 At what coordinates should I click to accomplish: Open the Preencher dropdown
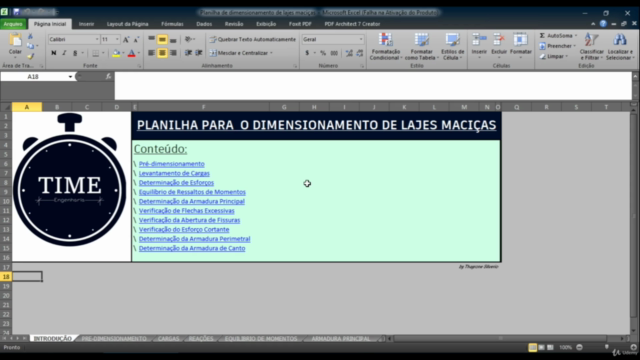click(557, 46)
